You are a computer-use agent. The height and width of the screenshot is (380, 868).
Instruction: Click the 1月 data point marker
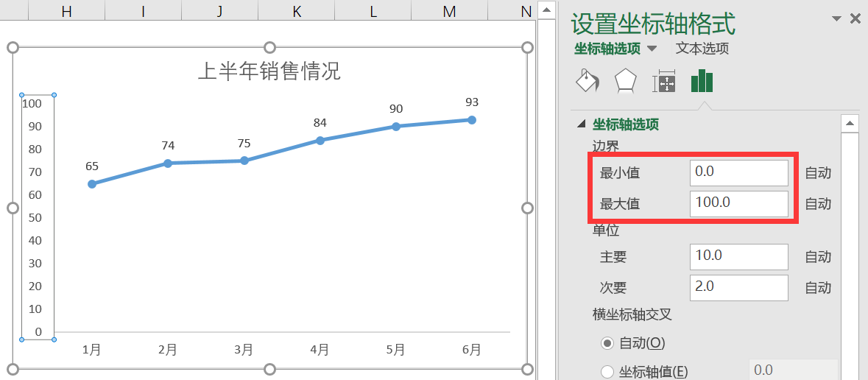coord(92,184)
